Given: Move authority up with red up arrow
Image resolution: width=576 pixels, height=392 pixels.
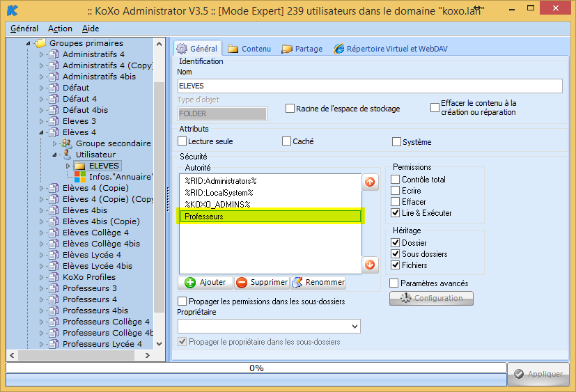Looking at the screenshot, I should pos(370,182).
